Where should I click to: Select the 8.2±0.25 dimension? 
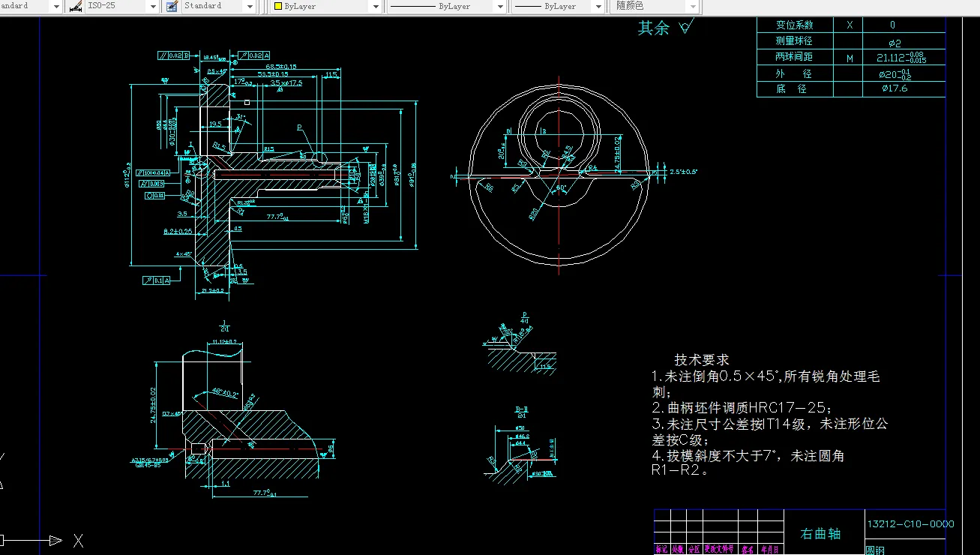click(x=178, y=231)
